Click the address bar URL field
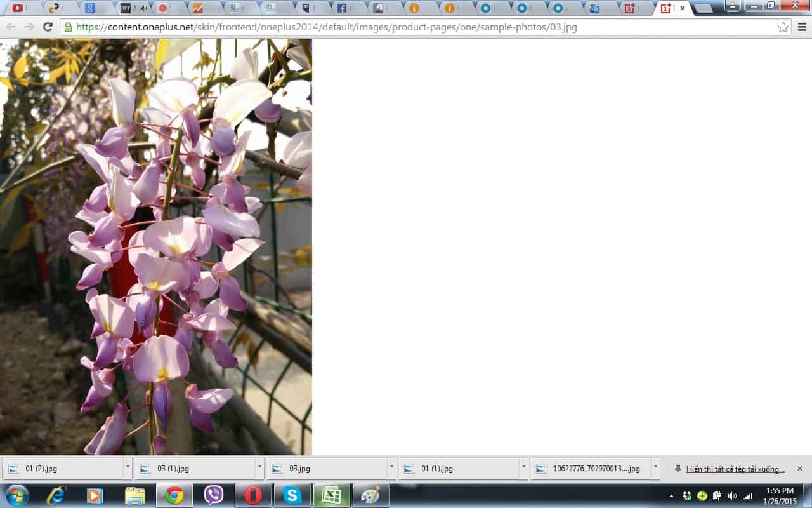This screenshot has height=508, width=812. 419,27
